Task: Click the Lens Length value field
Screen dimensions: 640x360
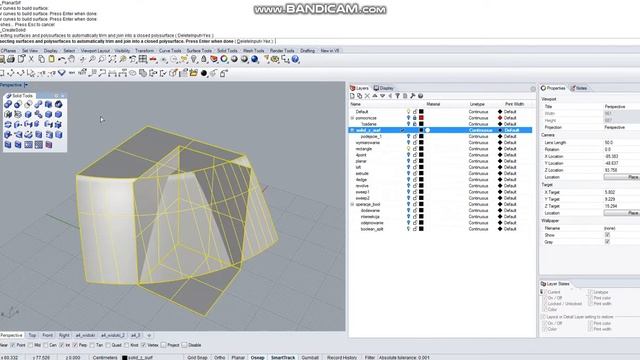Action: 622,143
